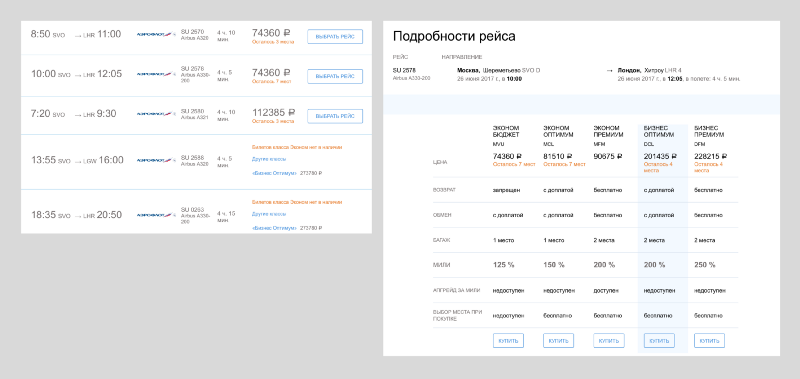The height and width of the screenshot is (379, 800).
Task: Click the АПГРЕЙД ЗА МИЛИ row label
Action: click(x=456, y=290)
